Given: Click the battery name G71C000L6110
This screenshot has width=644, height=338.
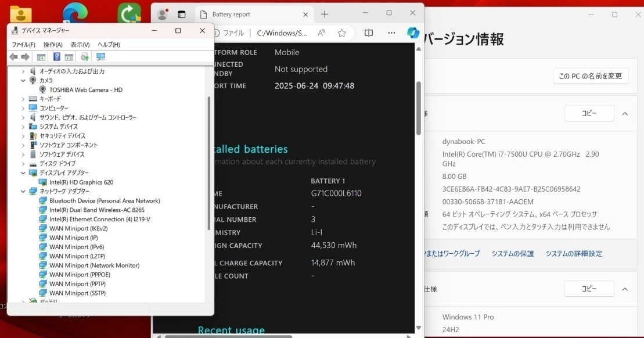Looking at the screenshot, I should [x=336, y=193].
